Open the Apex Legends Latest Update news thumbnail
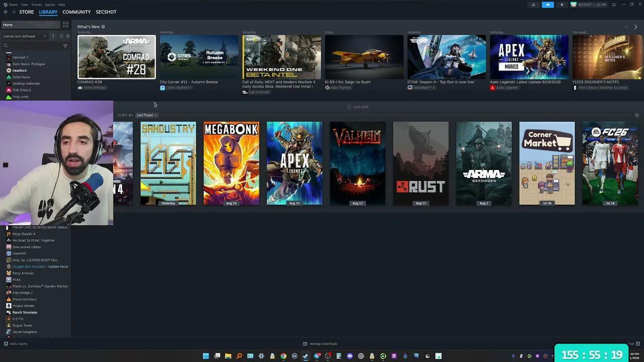The image size is (644, 362). [529, 57]
